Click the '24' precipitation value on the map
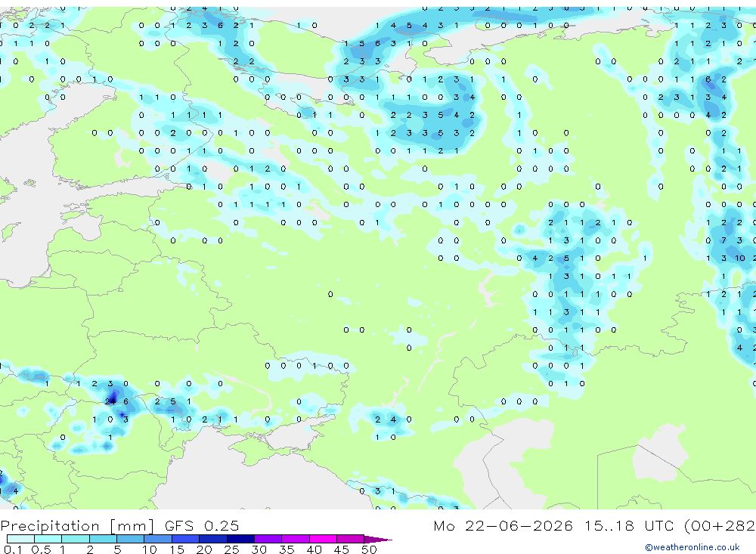 pyautogui.click(x=110, y=401)
